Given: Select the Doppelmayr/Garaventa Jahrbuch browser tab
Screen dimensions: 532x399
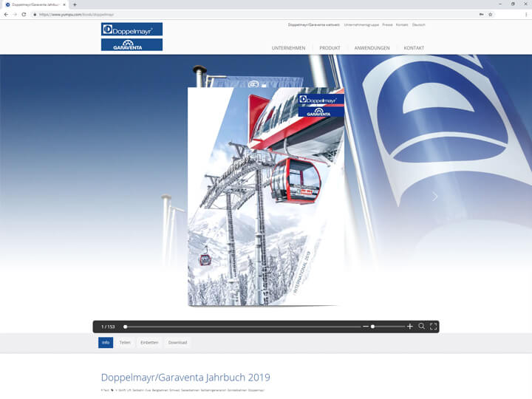Looking at the screenshot, I should (x=34, y=4).
